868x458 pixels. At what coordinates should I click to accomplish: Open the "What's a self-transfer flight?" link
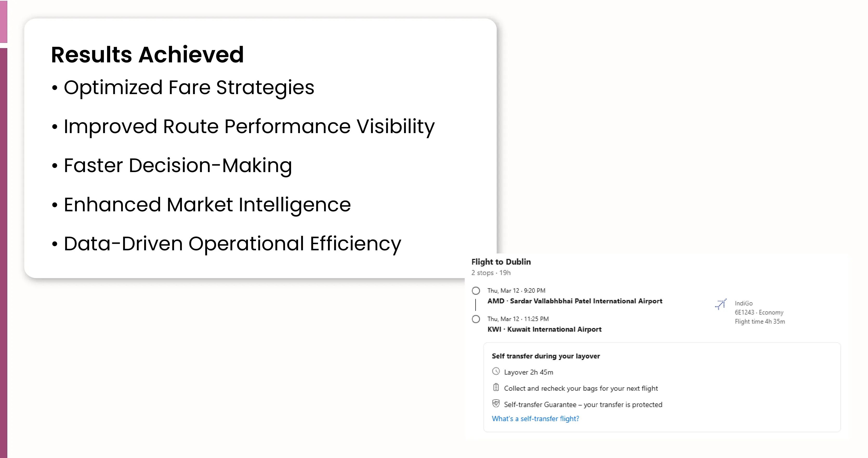point(535,418)
